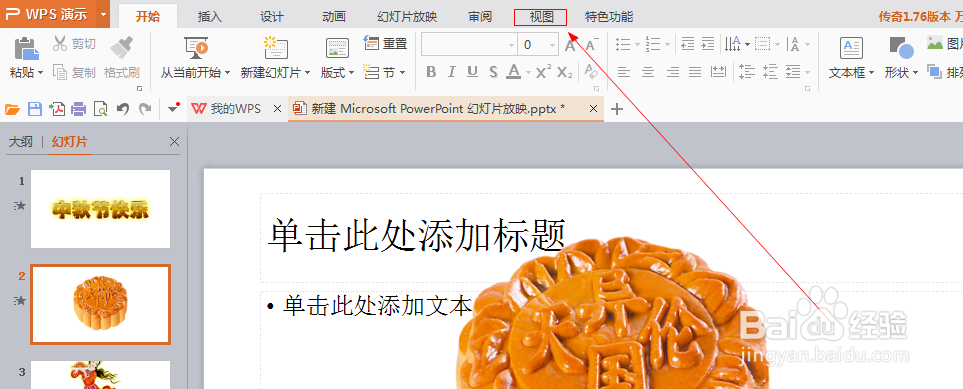Toggle Underline formatting
963x389 pixels.
click(x=472, y=73)
